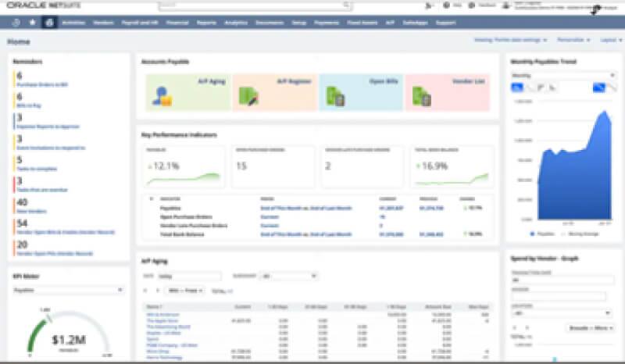Open the Financial menu
This screenshot has width=625, height=364.
point(177,23)
